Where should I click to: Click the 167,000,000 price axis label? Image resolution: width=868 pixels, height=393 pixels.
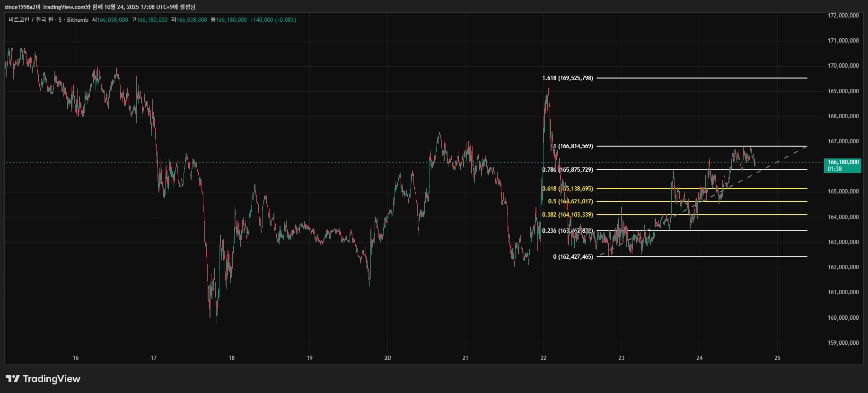843,141
